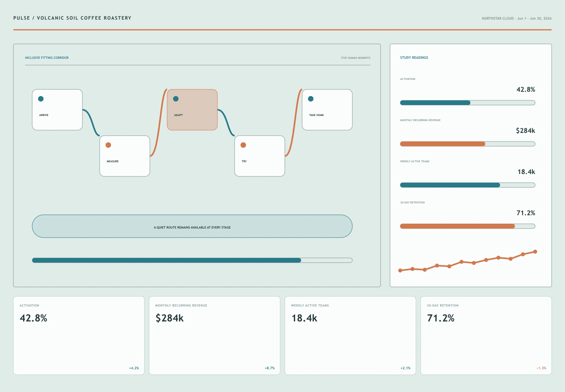Click the Weekly Active Teams progress bar
The height and width of the screenshot is (392, 565).
(468, 185)
